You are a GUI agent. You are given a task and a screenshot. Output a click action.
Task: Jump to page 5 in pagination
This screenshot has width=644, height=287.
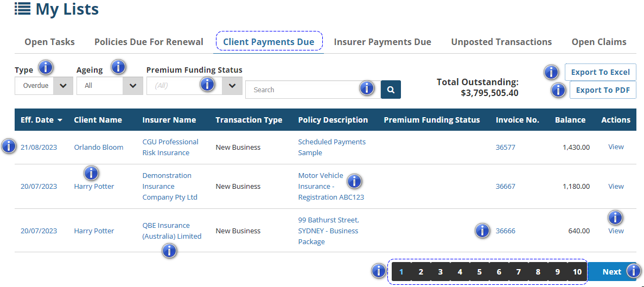479,272
